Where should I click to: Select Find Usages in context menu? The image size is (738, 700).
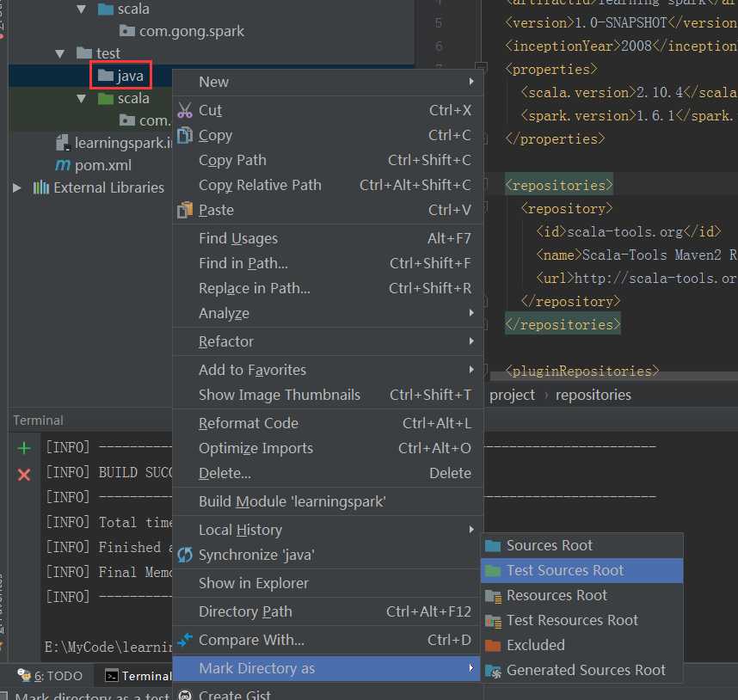tap(328, 238)
